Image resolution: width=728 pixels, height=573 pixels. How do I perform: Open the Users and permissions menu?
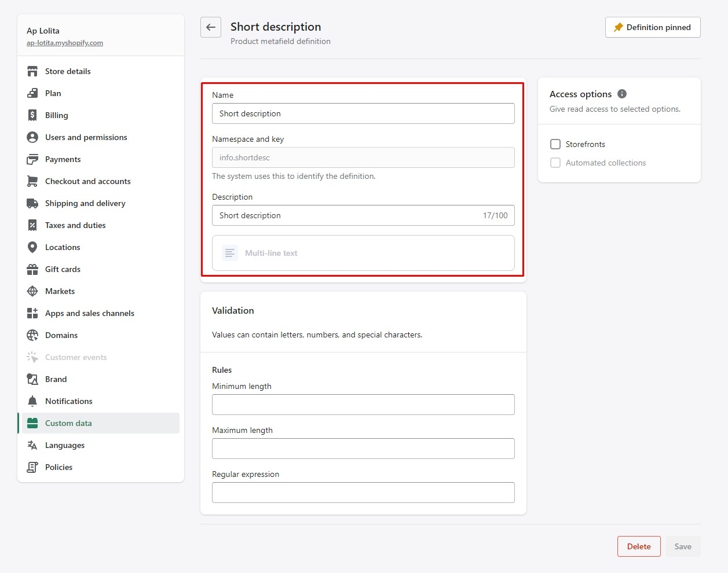click(86, 137)
